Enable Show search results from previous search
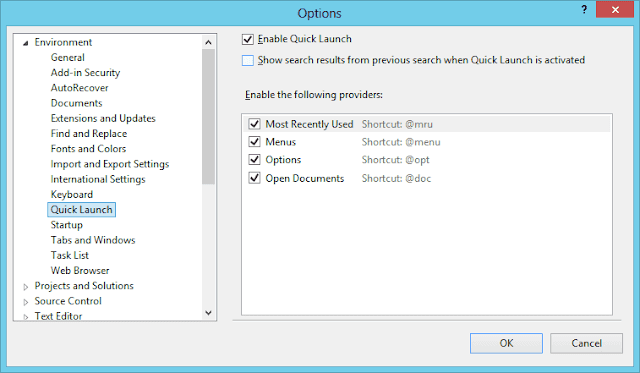640x373 pixels. (x=248, y=60)
